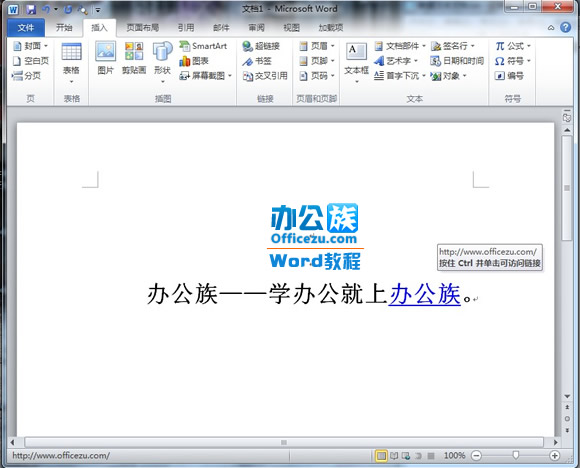
Task: Click the Redo icon in quick access toolbar
Action: tap(68, 10)
